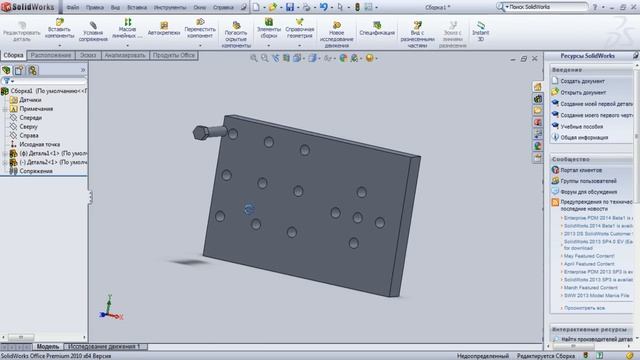Image resolution: width=640 pixels, height=360 pixels.
Task: Select Исходная точка in feature tree
Action: (40, 144)
